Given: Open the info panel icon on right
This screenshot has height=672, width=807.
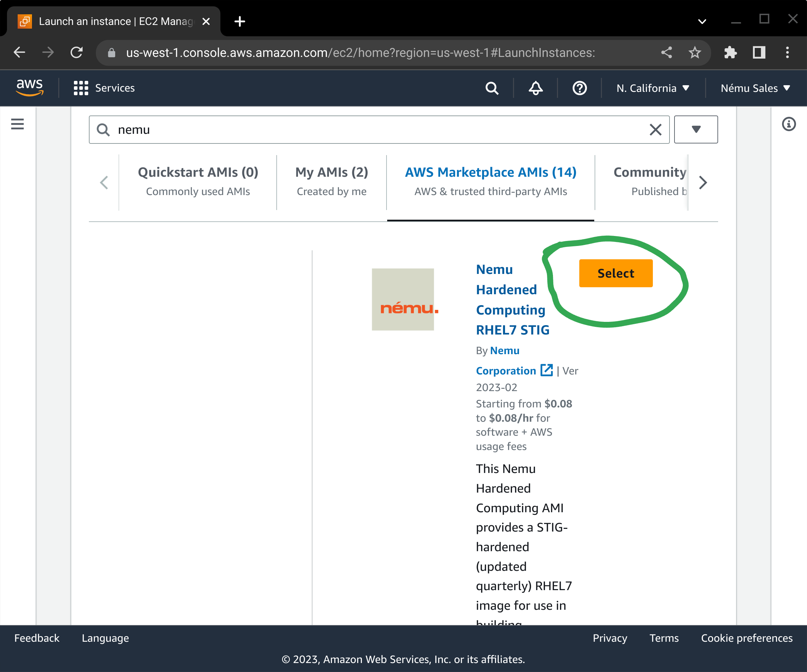Looking at the screenshot, I should [789, 124].
